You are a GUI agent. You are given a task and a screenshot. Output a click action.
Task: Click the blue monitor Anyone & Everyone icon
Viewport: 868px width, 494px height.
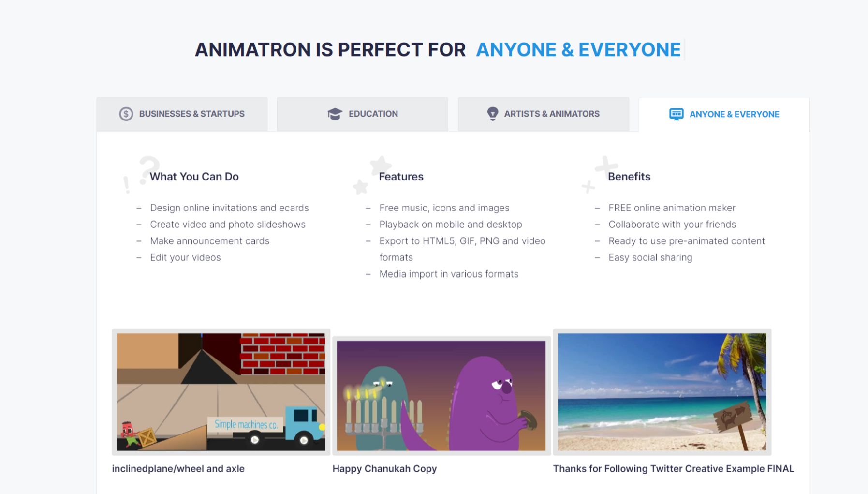coord(676,114)
